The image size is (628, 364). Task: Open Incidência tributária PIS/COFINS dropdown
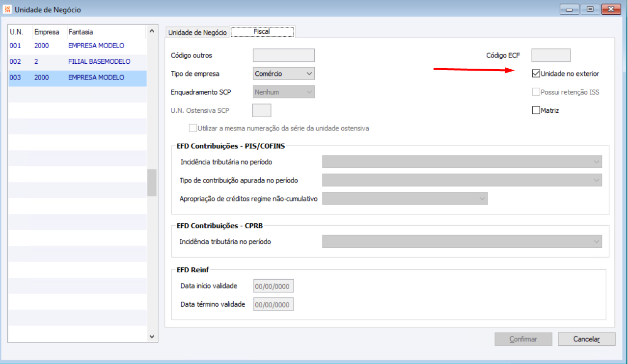click(462, 162)
